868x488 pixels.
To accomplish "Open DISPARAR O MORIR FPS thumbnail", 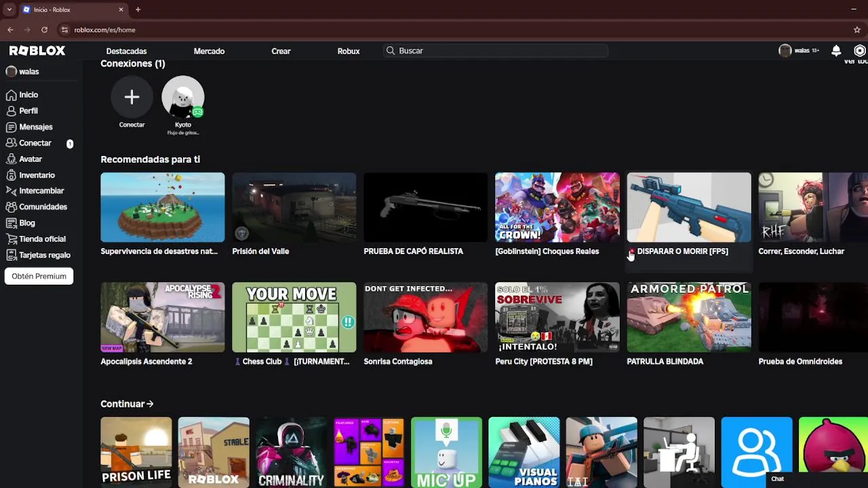I will point(689,207).
